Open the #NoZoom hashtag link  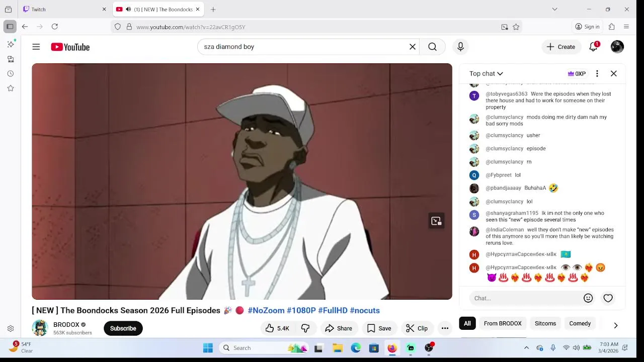266,311
